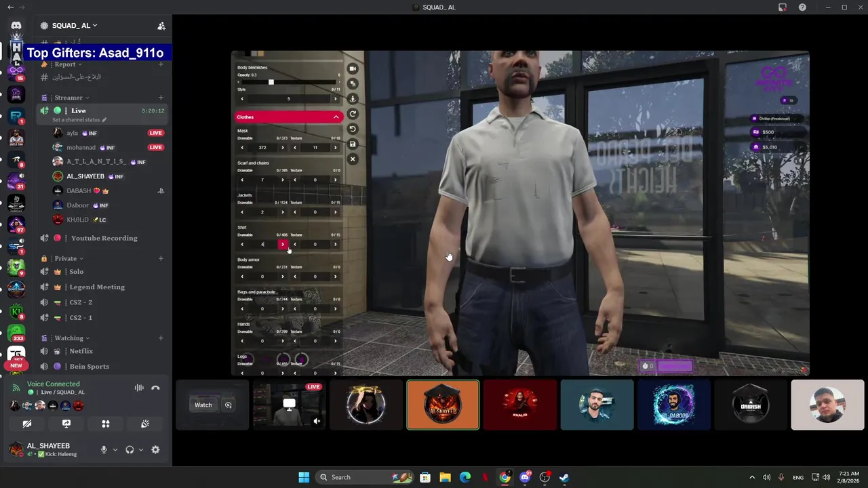The width and height of the screenshot is (868, 488).
Task: Join the Bein Sports voice channel
Action: [x=102, y=367]
